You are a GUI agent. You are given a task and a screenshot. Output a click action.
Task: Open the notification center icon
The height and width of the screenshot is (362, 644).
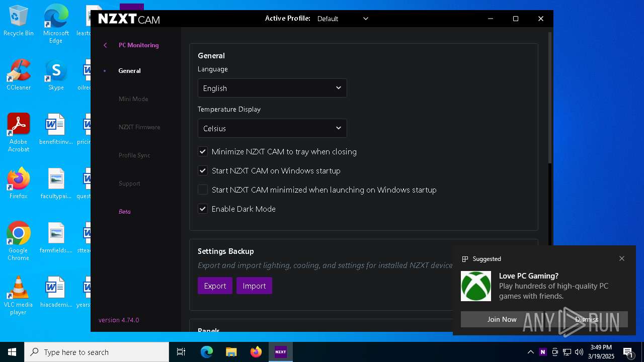tap(628, 352)
